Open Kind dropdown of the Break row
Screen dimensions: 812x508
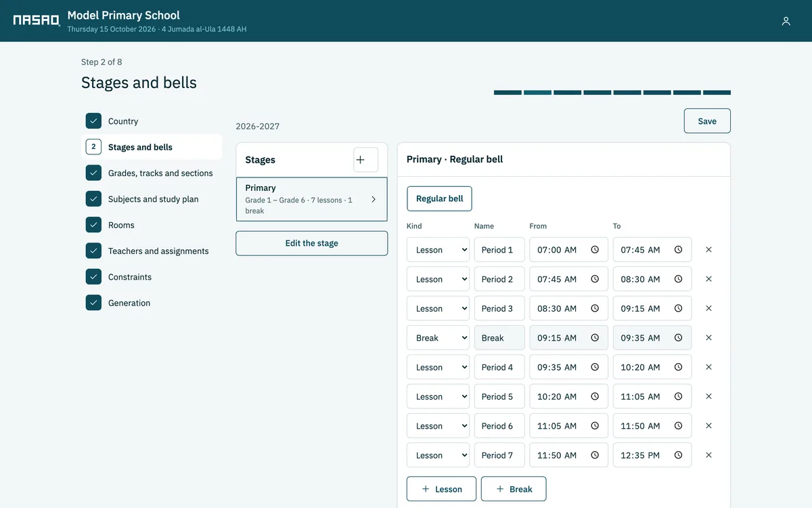pos(438,338)
